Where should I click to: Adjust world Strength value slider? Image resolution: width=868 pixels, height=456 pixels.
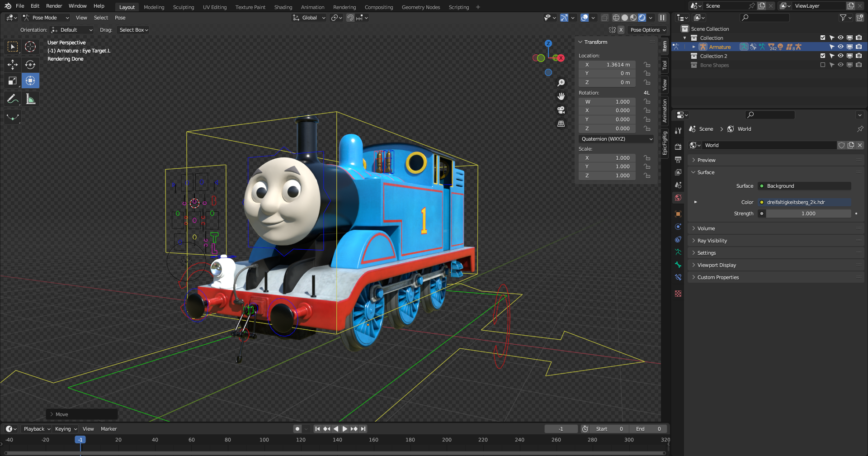[808, 214]
